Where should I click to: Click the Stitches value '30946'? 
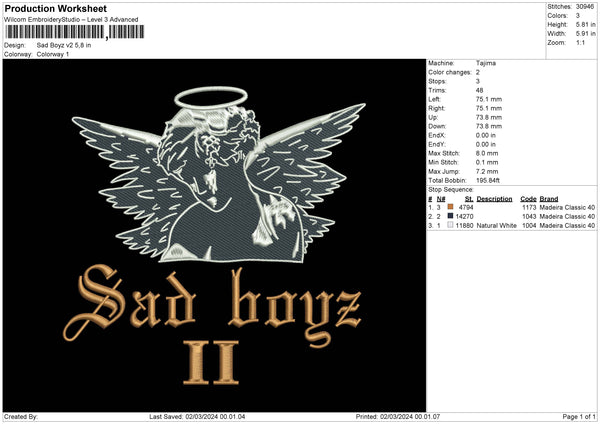585,7
